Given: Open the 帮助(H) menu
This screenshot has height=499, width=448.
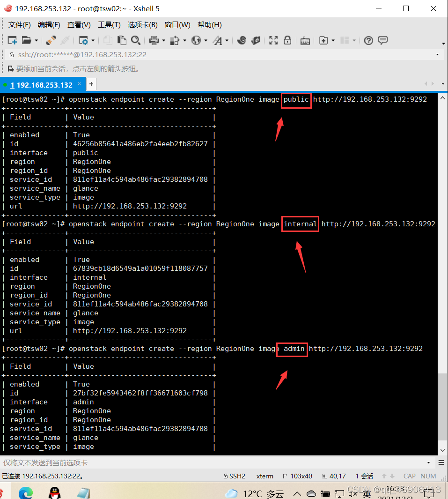Looking at the screenshot, I should coord(210,25).
